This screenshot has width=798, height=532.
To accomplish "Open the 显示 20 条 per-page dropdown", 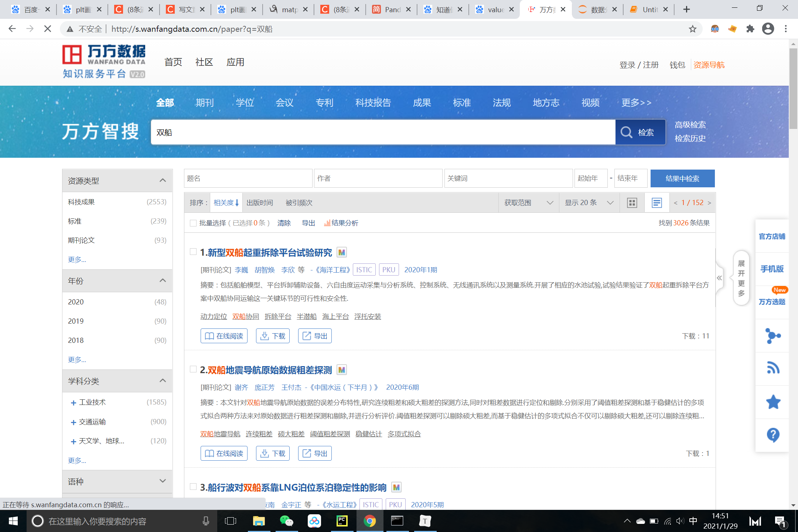I will click(x=589, y=203).
